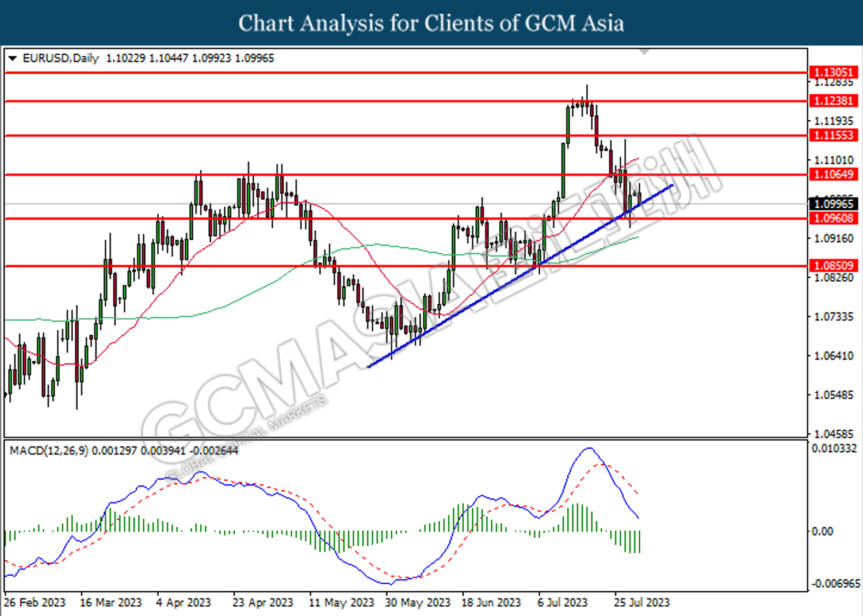The height and width of the screenshot is (616, 863).
Task: Click the 1.07335 price axis value
Action: tap(834, 316)
